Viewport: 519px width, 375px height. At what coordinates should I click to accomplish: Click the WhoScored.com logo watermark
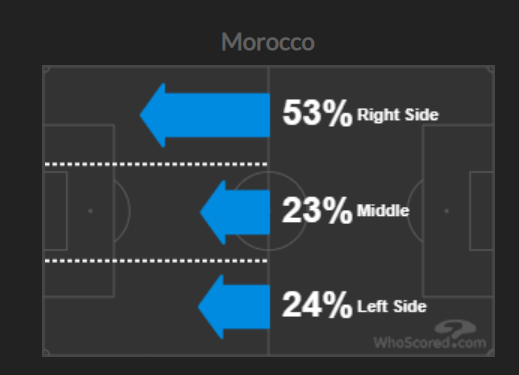[x=430, y=336]
